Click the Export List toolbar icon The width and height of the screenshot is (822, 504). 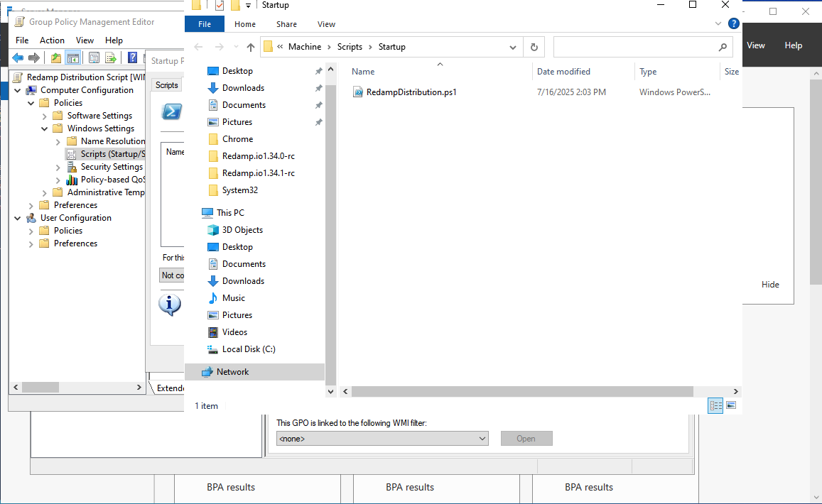pyautogui.click(x=111, y=57)
